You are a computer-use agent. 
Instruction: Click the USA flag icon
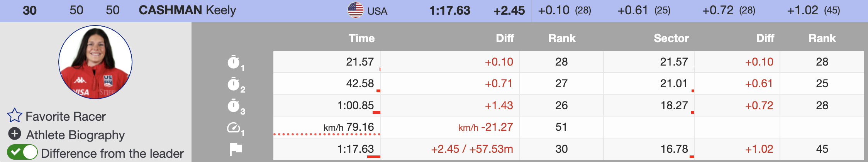355,10
